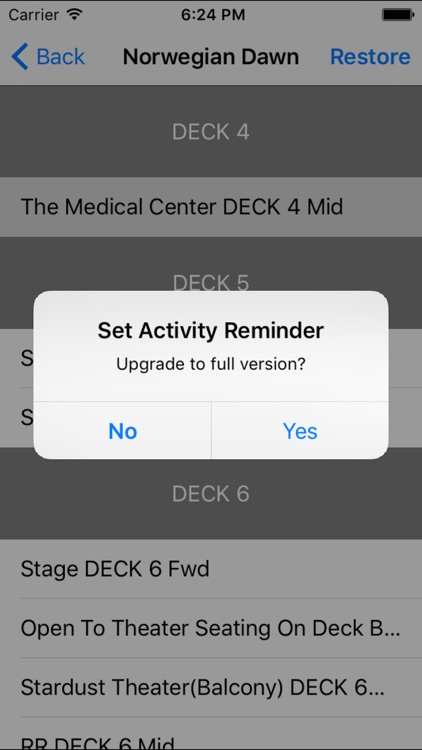Tap the Wi-Fi status icon
This screenshot has height=750, width=422.
point(74,14)
